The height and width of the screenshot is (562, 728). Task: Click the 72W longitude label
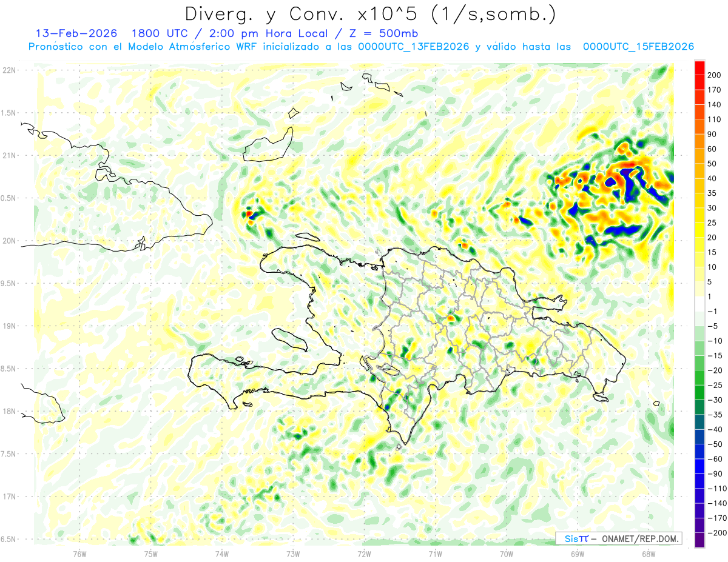[364, 553]
